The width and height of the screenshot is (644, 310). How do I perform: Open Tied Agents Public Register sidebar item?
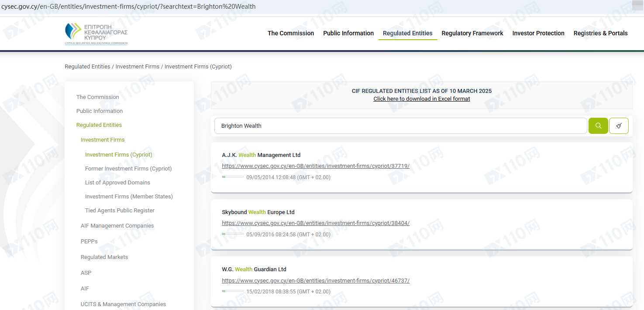click(x=120, y=211)
